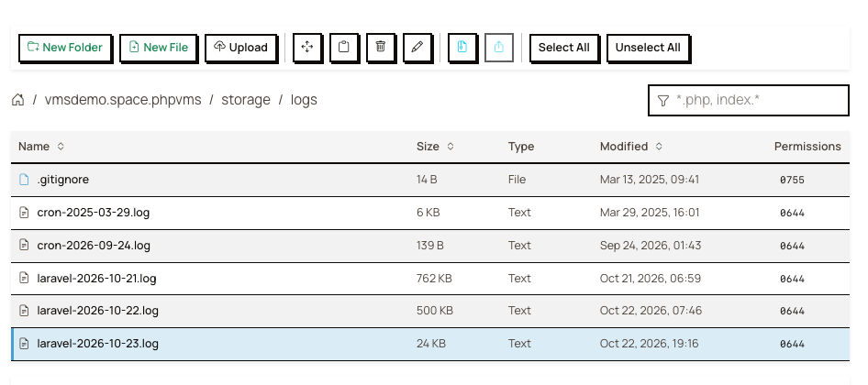Click Oct 22, 2026, 19:16 modified date

tap(650, 344)
